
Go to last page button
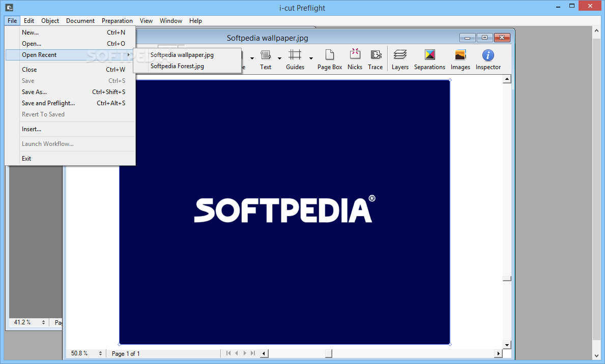coord(253,353)
